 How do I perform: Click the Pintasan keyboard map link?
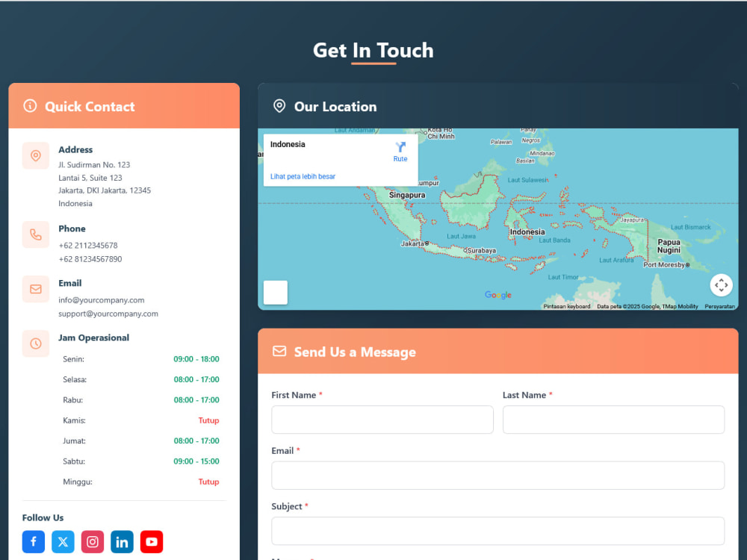click(566, 306)
